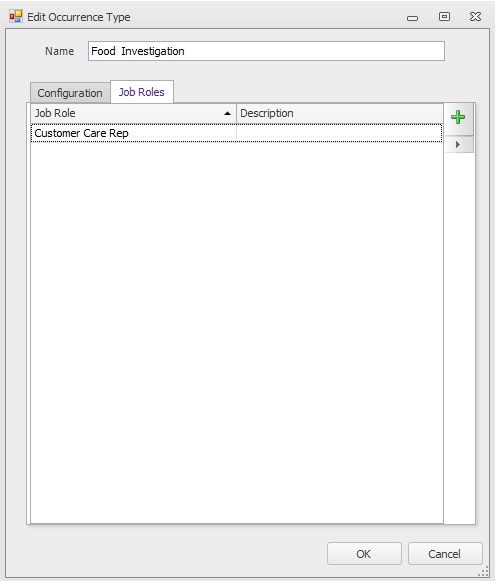Screen dimensions: 496x581
Task: Click the Description cell of Customer Care Rep
Action: point(339,133)
